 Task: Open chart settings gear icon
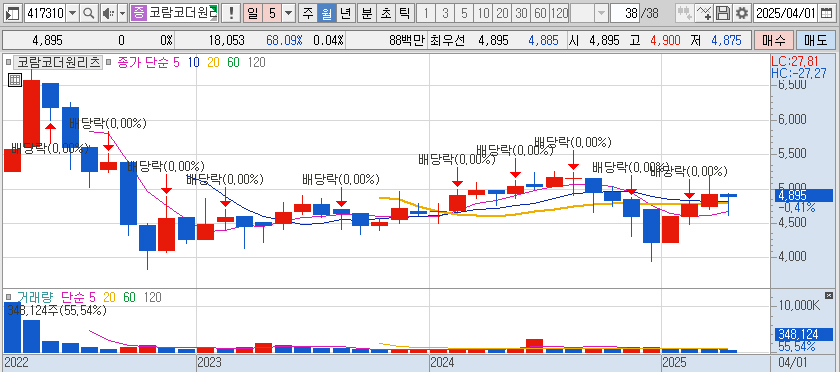coord(741,13)
